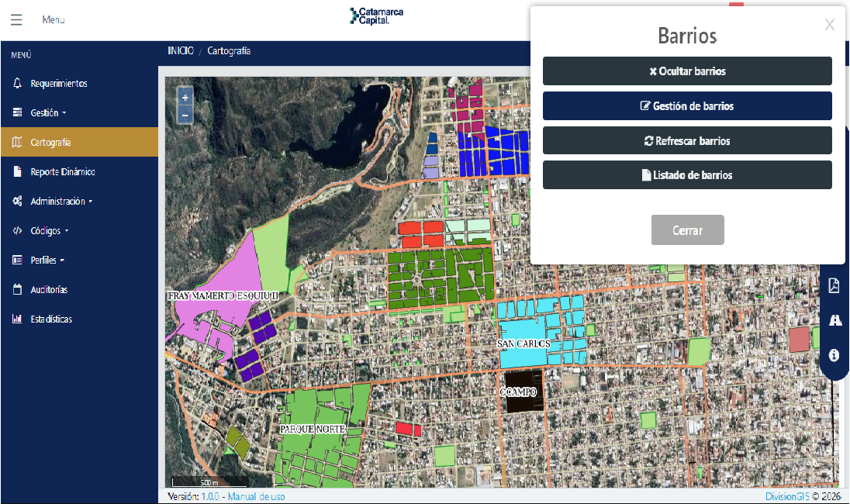Hide barrios using Ocultar barrios
The width and height of the screenshot is (850, 504).
(x=687, y=71)
